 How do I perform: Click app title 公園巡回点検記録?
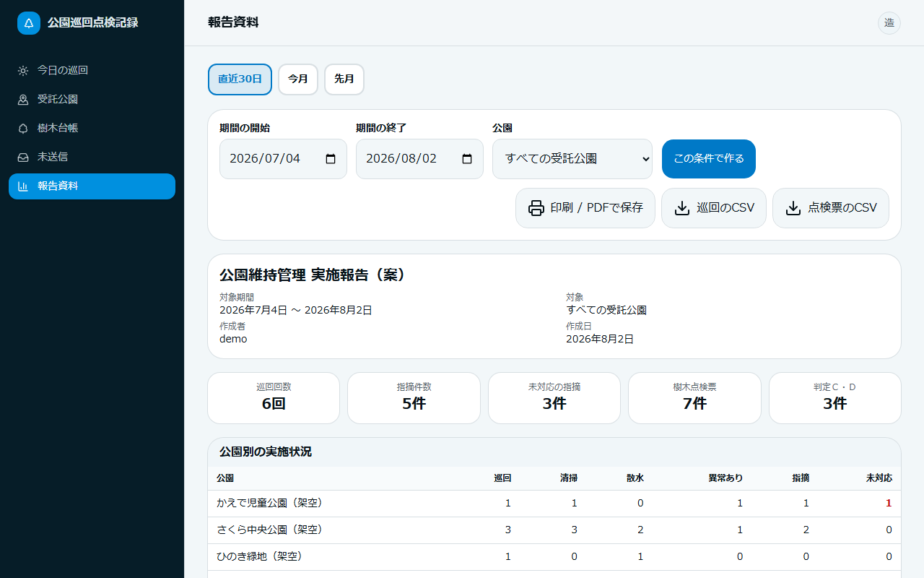(92, 23)
